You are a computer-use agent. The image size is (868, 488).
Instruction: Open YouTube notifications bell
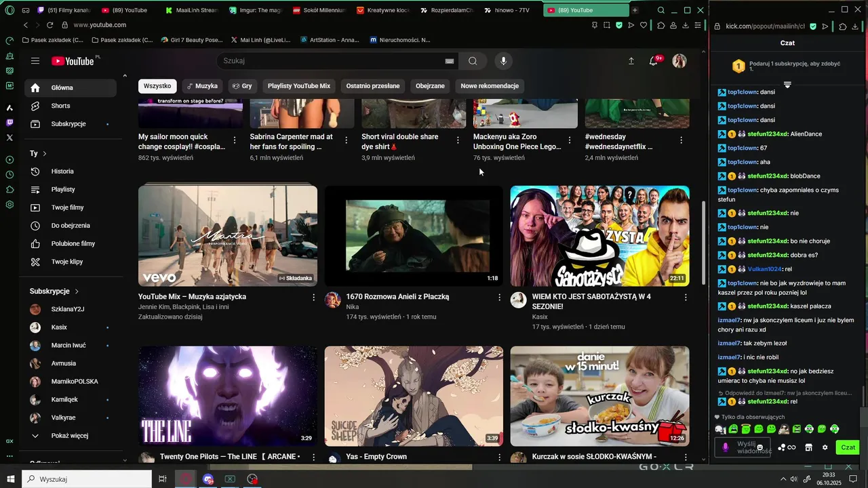pyautogui.click(x=654, y=61)
